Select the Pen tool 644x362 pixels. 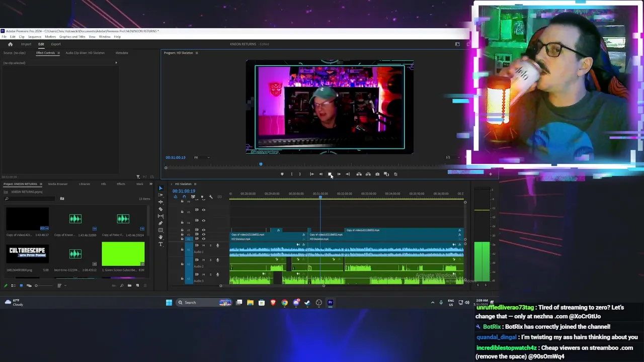(160, 223)
